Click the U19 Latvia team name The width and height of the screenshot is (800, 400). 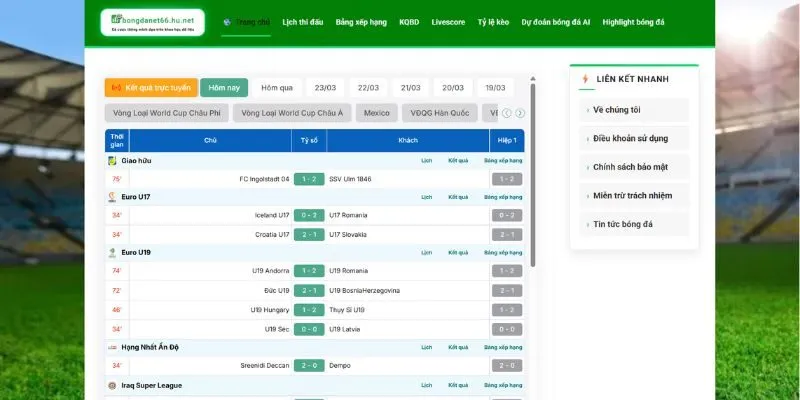point(344,329)
